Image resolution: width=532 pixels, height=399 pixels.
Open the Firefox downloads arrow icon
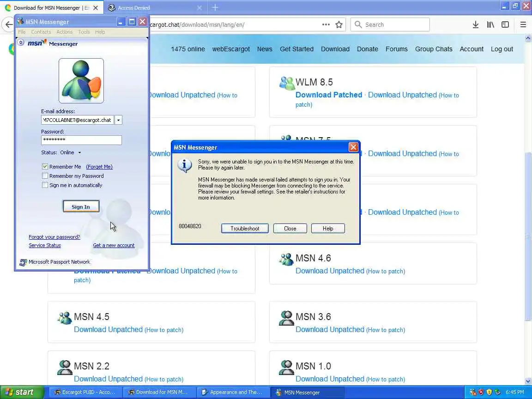click(x=475, y=24)
